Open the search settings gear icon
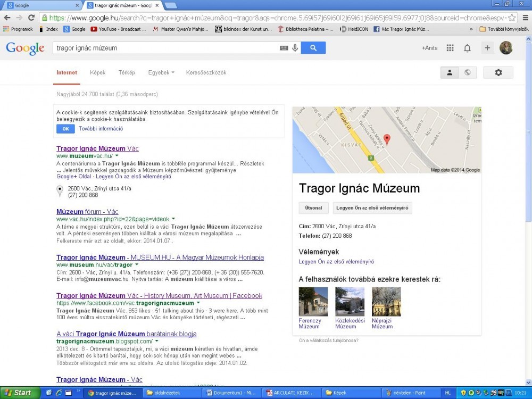 click(x=498, y=73)
